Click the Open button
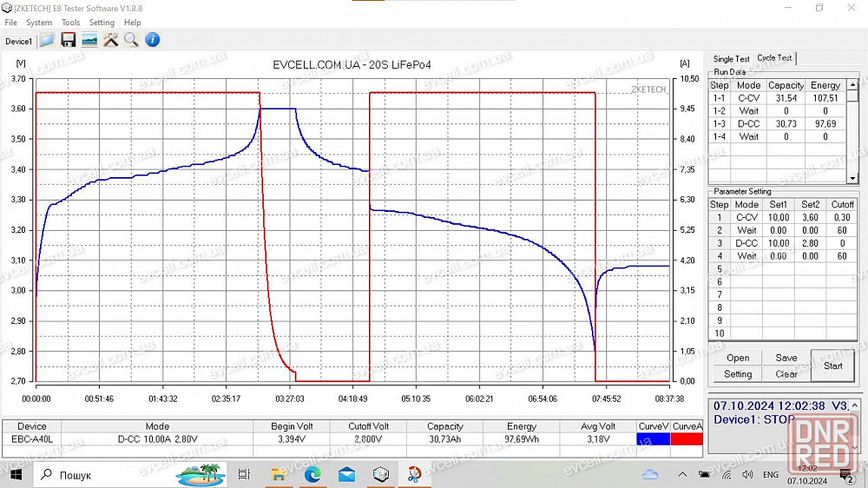 click(738, 358)
